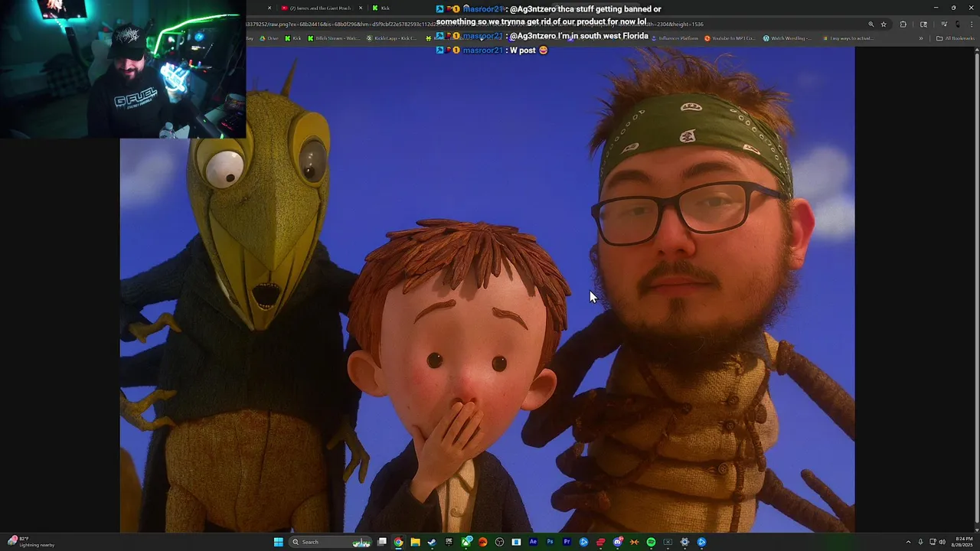This screenshot has width=980, height=551.
Task: Launch Steam from the taskbar
Action: pyautogui.click(x=432, y=542)
